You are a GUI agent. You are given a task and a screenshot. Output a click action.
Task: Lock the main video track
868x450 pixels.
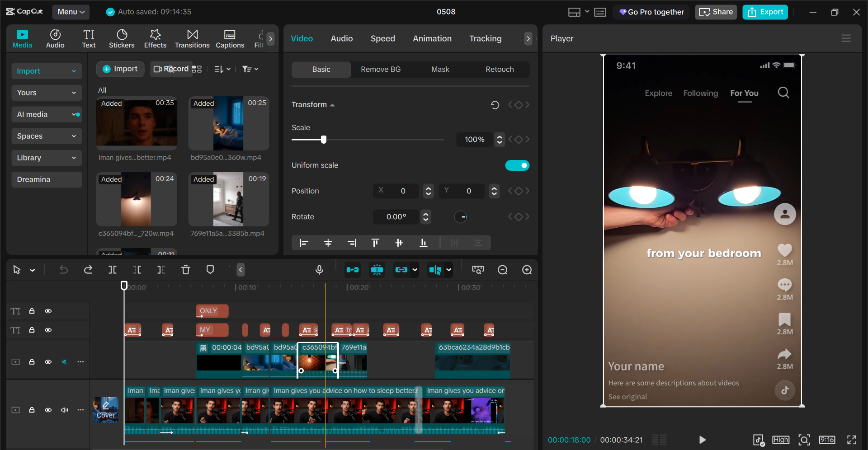pos(32,410)
